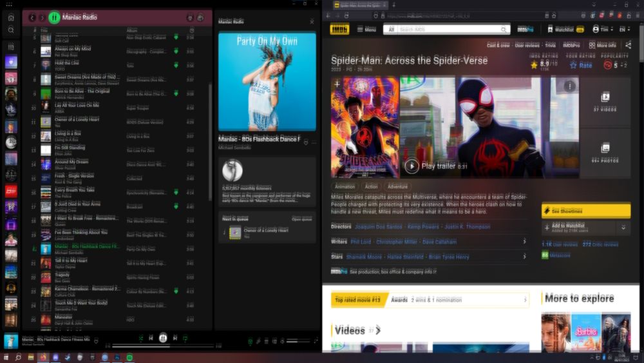Focus the Search IMDb field
The height and width of the screenshot is (363, 644).
pos(448,30)
